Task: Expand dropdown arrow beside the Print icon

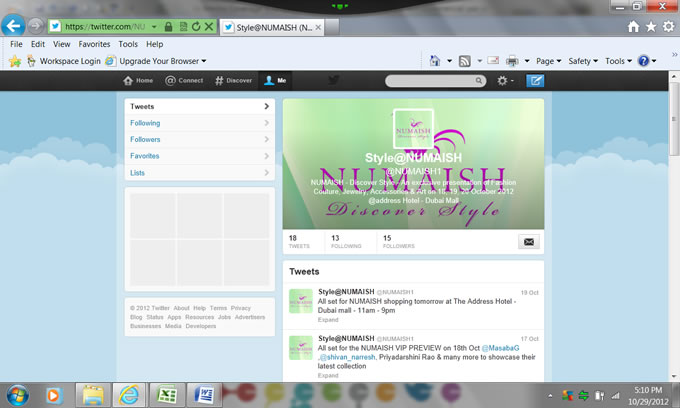Action: pos(527,61)
